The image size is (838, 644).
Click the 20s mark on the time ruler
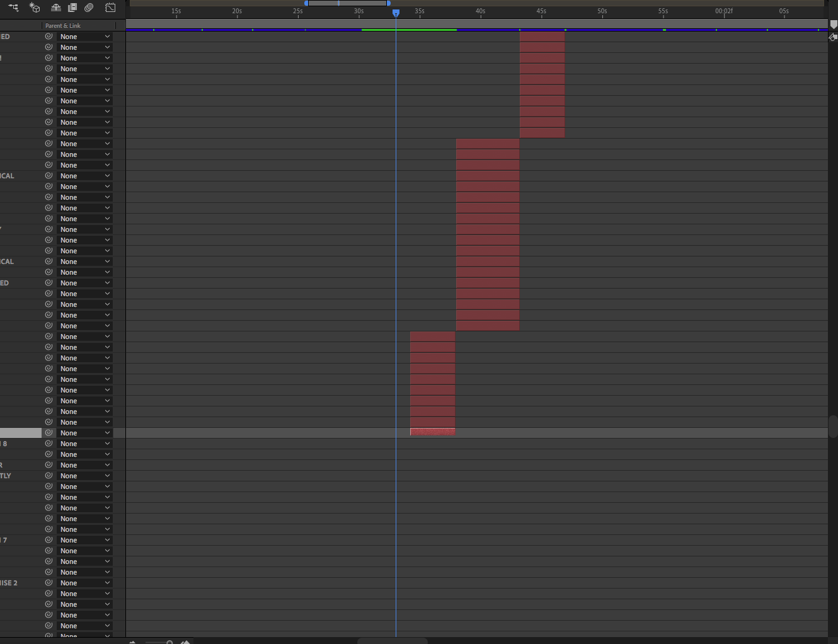coord(237,11)
